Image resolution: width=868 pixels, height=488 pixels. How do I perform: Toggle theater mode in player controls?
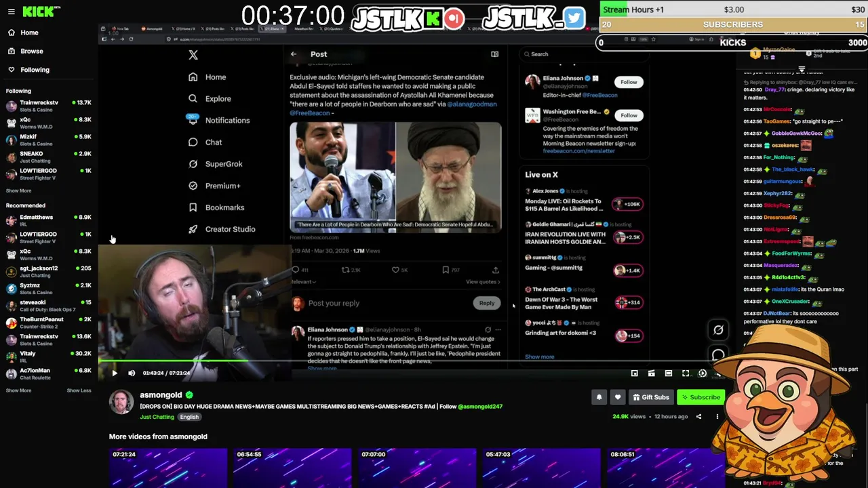pos(668,373)
